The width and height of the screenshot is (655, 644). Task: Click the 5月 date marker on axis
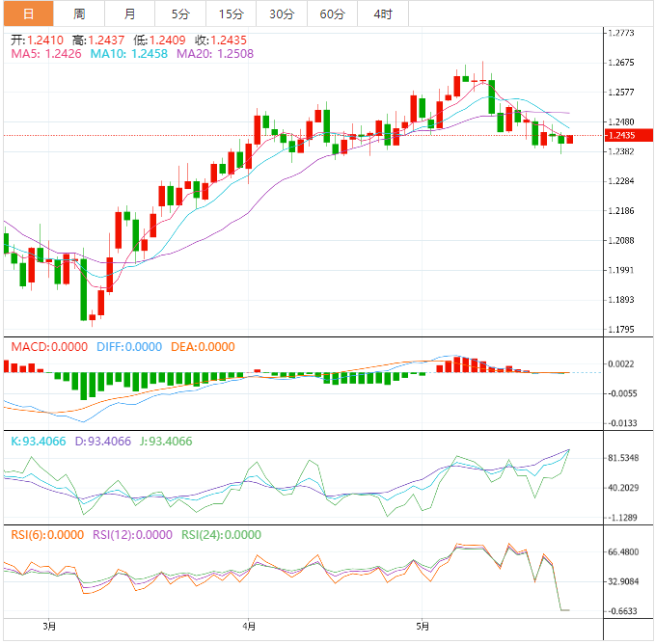422,626
